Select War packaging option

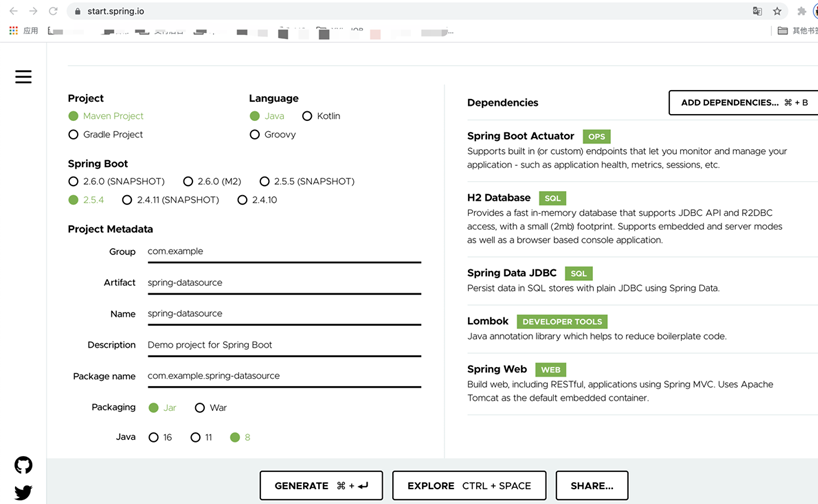click(x=200, y=407)
